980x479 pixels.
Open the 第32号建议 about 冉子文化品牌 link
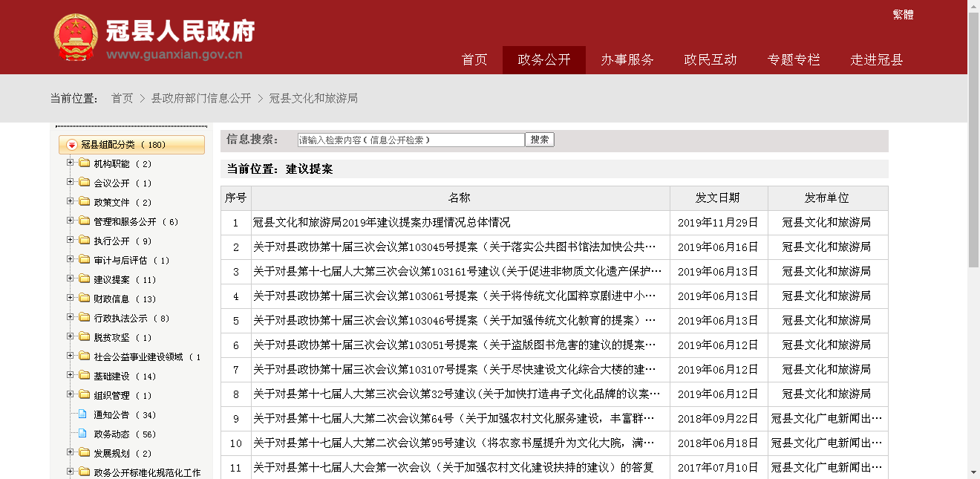457,394
